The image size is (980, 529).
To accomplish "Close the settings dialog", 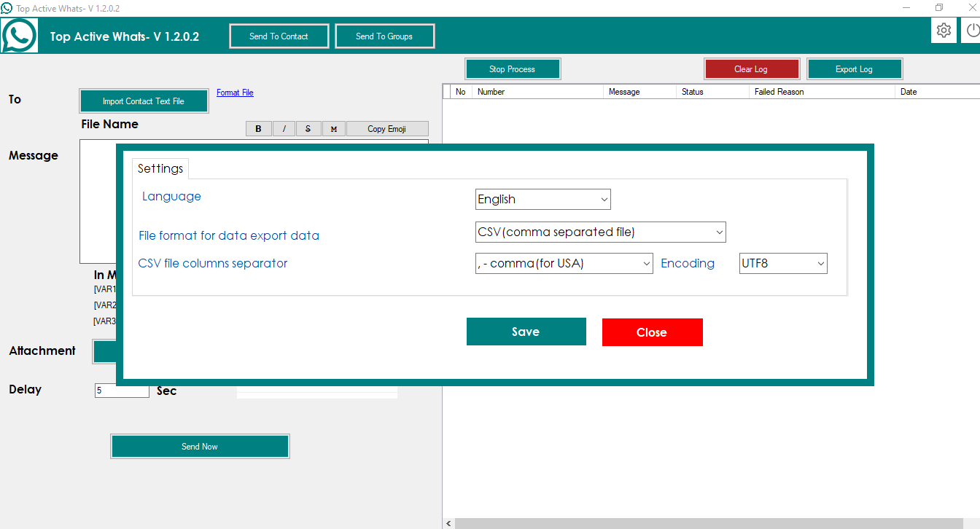I will 652,332.
